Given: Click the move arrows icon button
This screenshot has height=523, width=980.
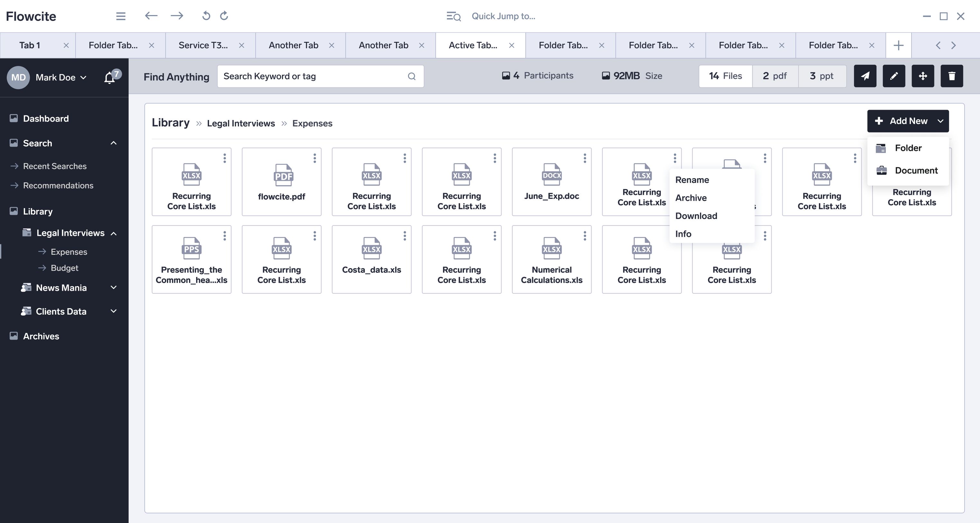Looking at the screenshot, I should point(922,76).
